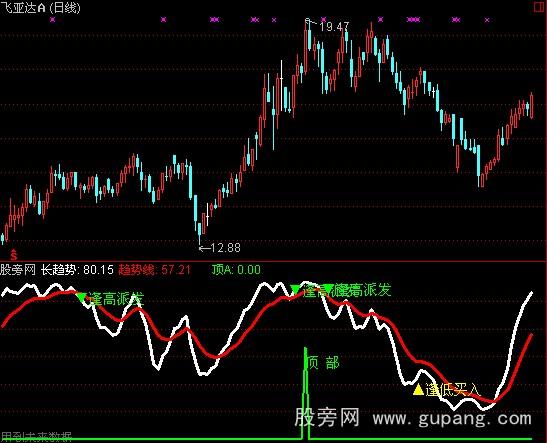
Task: Select the 长趋势: 80.15 indicator value
Action: (77, 270)
